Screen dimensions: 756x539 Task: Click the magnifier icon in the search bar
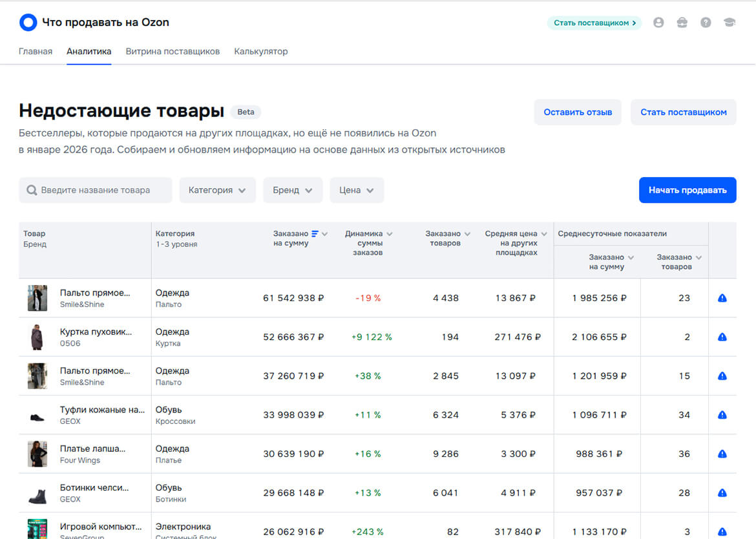click(31, 189)
